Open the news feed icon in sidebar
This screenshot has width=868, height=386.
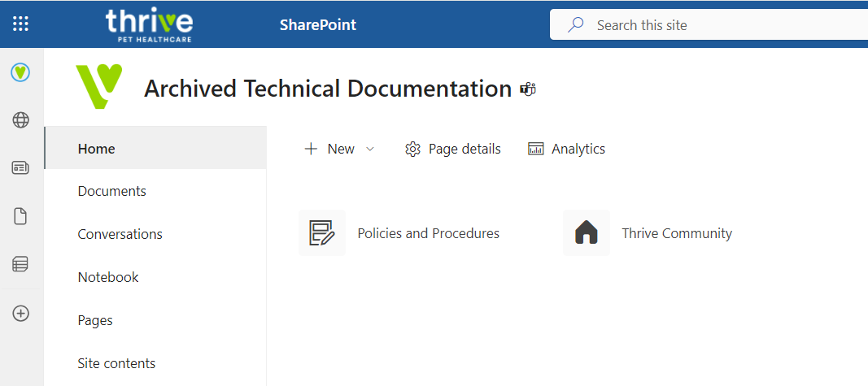point(21,168)
